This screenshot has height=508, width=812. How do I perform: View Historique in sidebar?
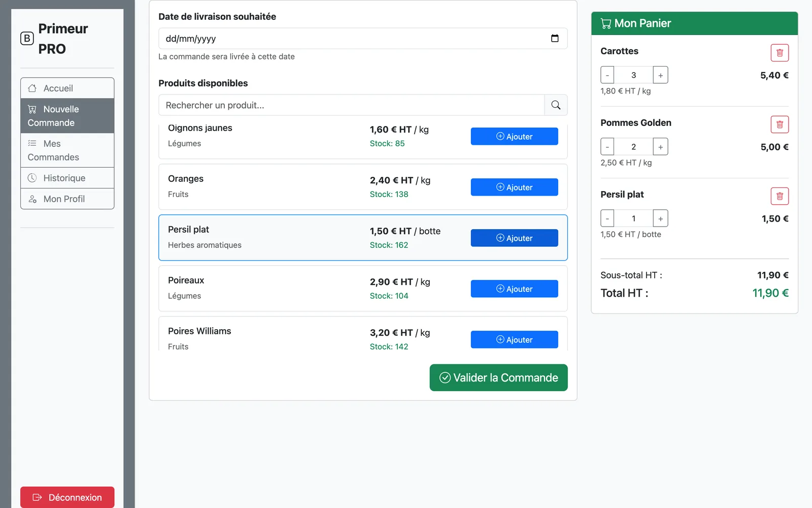67,178
